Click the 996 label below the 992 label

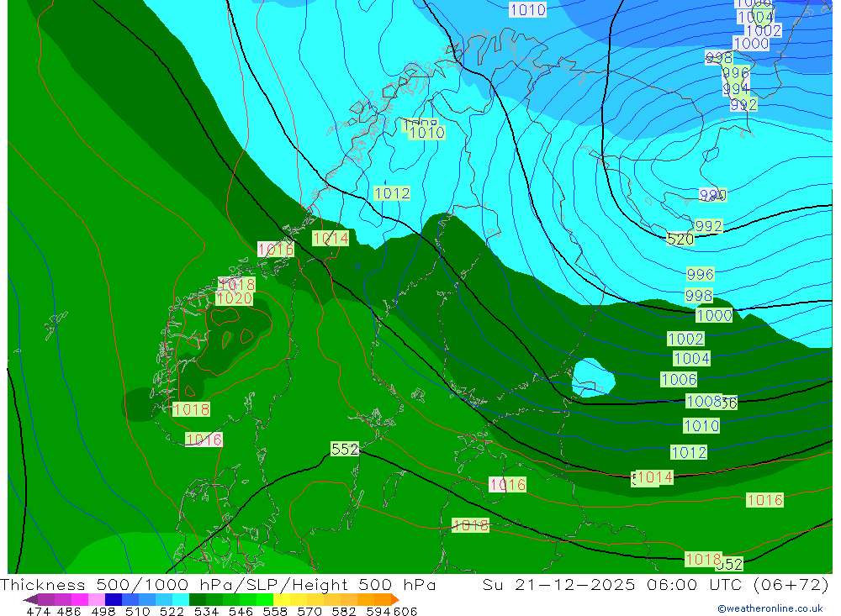(x=701, y=275)
